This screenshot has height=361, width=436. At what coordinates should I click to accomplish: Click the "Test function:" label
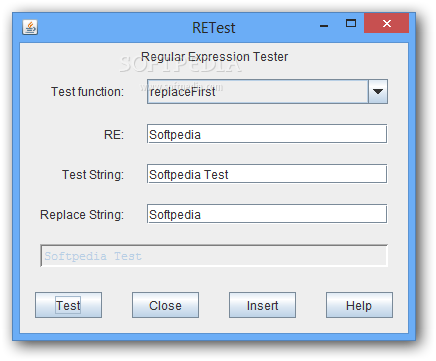pyautogui.click(x=87, y=92)
